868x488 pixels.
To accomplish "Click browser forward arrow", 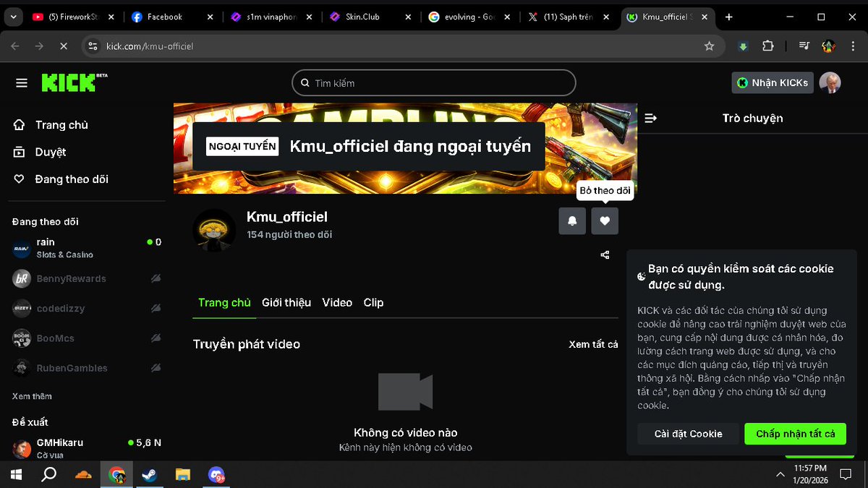I will [x=39, y=46].
